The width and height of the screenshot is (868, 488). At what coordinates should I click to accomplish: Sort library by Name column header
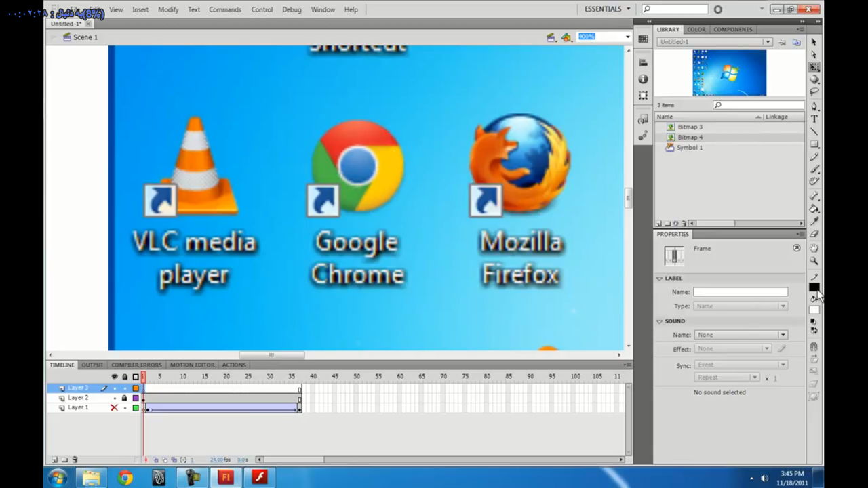pos(709,117)
